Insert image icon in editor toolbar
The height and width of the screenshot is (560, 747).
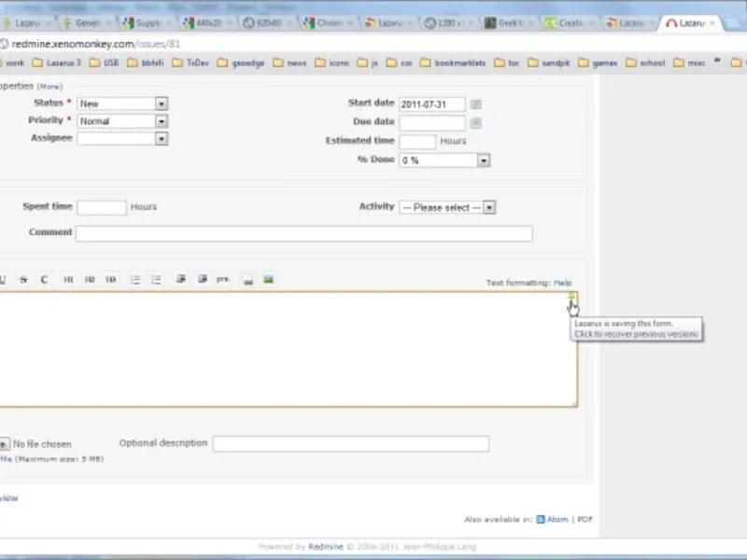tap(268, 279)
